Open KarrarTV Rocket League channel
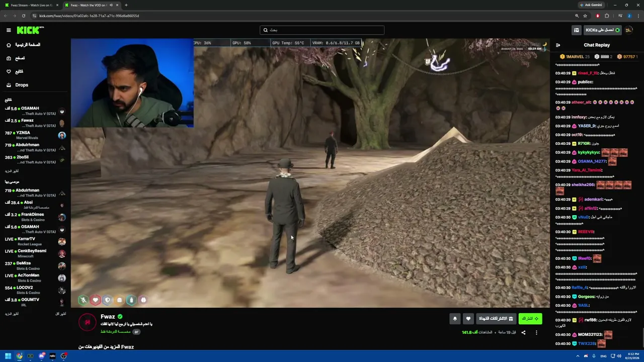 tap(34, 241)
